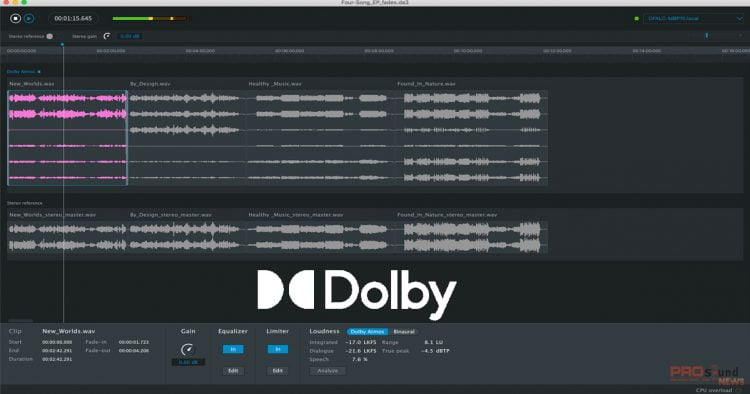The image size is (750, 394).
Task: Switch Loudness to the Dolby Atmos tab
Action: point(367,332)
